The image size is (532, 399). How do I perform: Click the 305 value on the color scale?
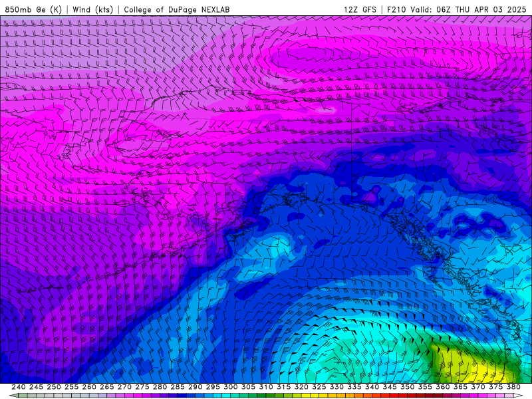tap(248, 387)
